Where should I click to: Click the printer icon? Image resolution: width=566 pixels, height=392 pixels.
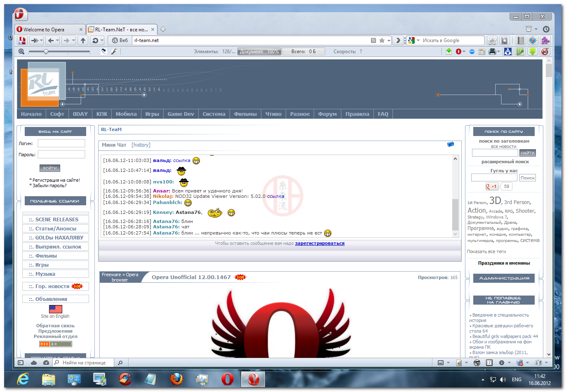coord(492,52)
